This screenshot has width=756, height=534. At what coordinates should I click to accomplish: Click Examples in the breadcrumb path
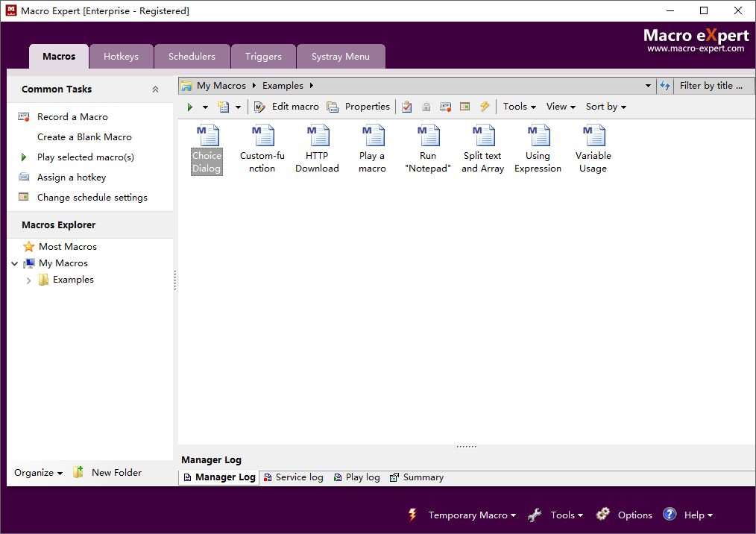point(283,85)
